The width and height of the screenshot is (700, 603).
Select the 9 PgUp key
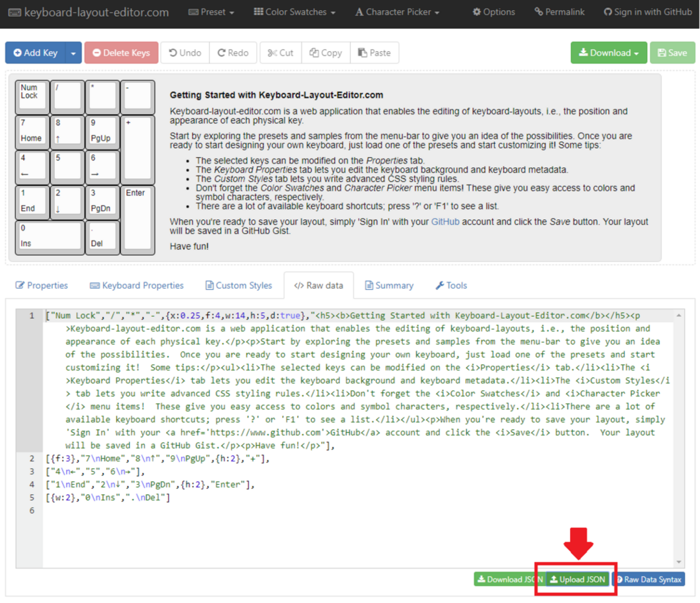(x=102, y=132)
